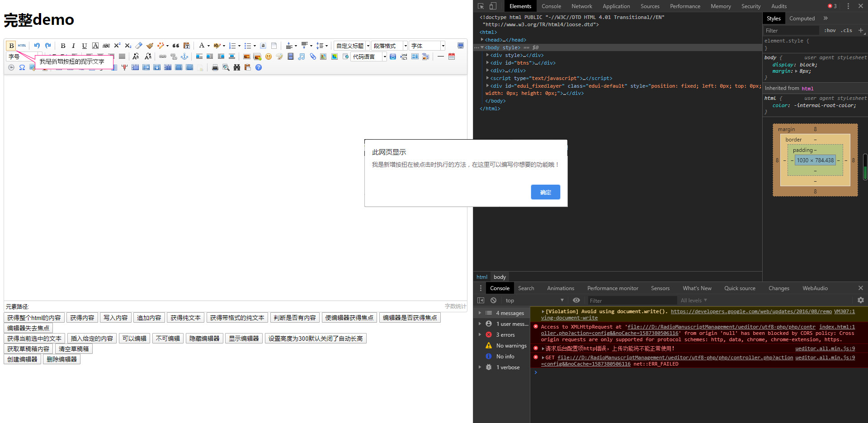Viewport: 868px width, 423px height.
Task: Toggle underline formatting
Action: (84, 46)
